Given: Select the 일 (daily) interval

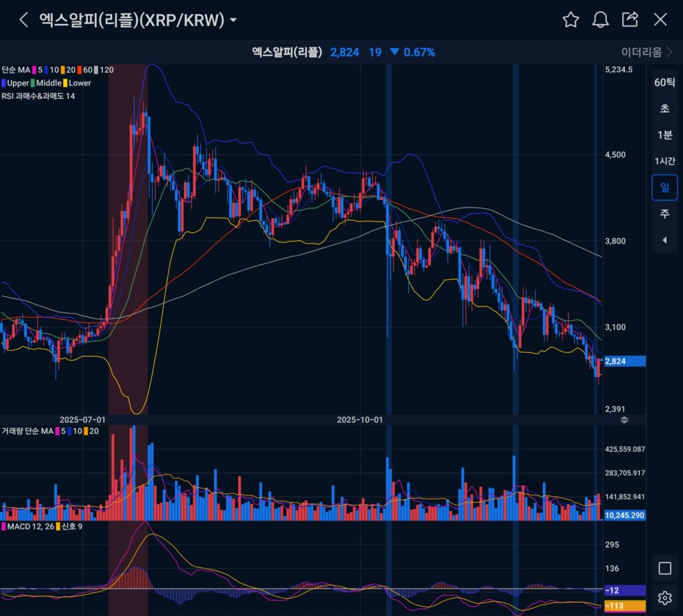Looking at the screenshot, I should pos(664,188).
